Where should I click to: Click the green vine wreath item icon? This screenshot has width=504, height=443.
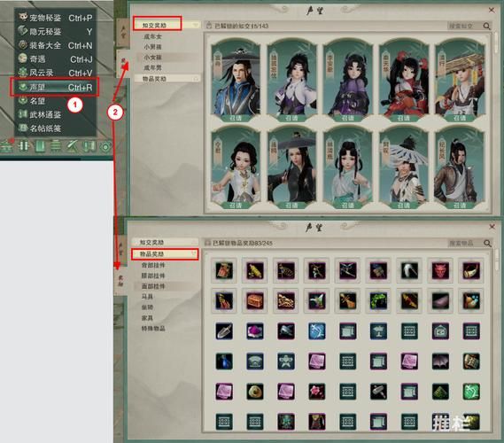378,301
